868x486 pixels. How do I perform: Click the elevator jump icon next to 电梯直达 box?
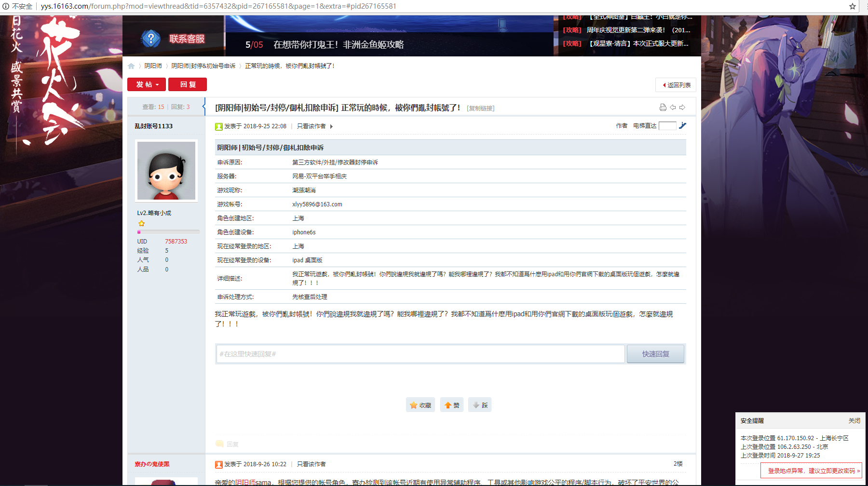682,126
